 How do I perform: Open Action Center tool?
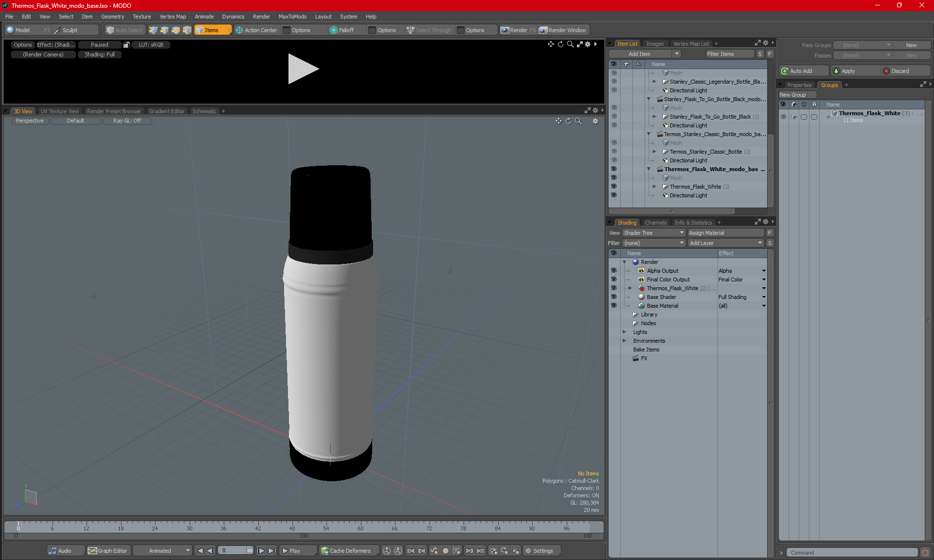pyautogui.click(x=256, y=30)
